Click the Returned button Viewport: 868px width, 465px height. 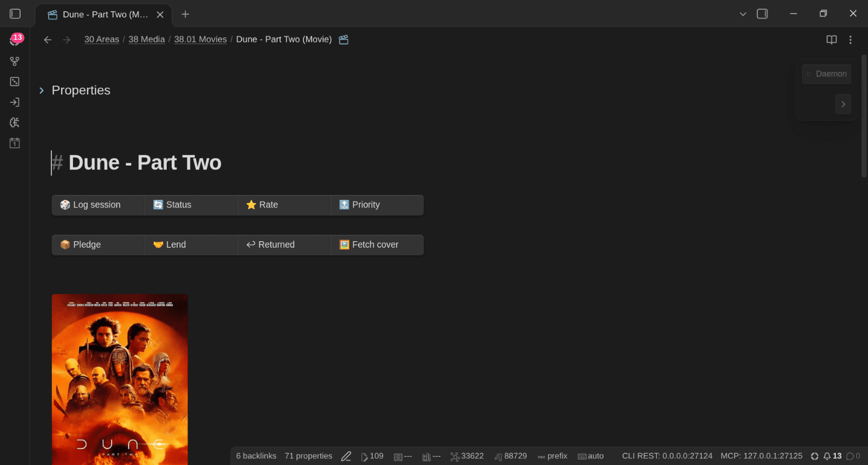point(284,245)
